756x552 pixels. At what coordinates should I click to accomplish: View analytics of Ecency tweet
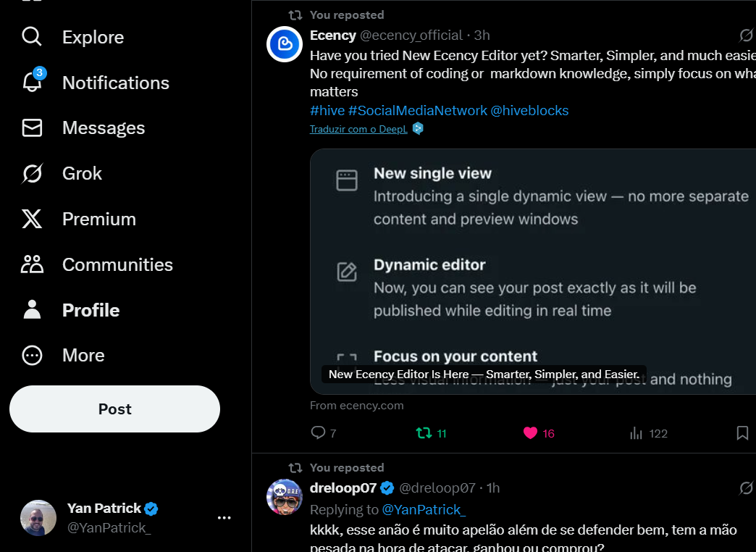649,432
